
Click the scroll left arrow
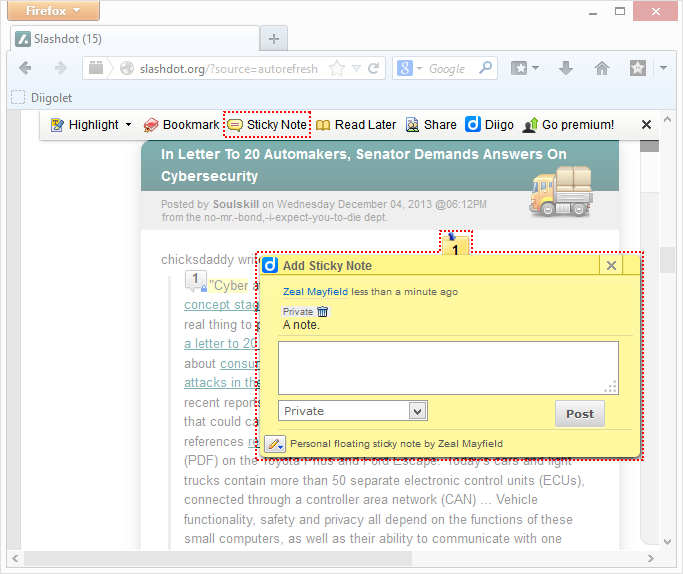click(15, 558)
